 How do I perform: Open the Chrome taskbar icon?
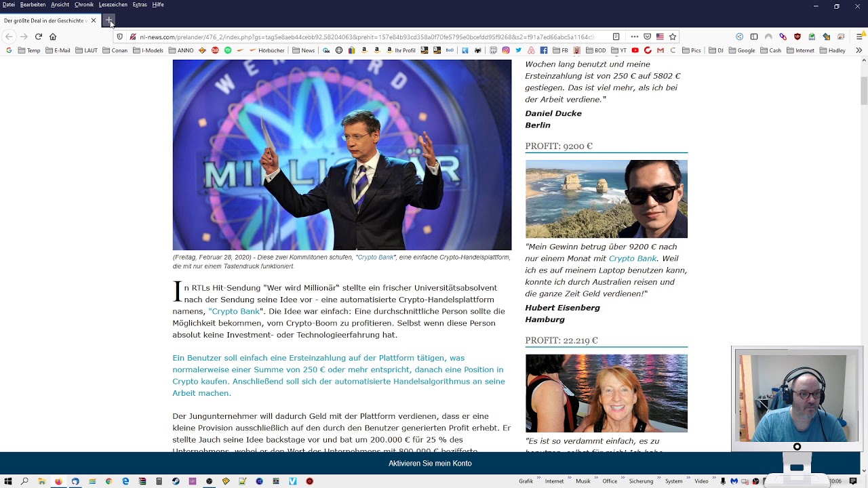coord(108,481)
